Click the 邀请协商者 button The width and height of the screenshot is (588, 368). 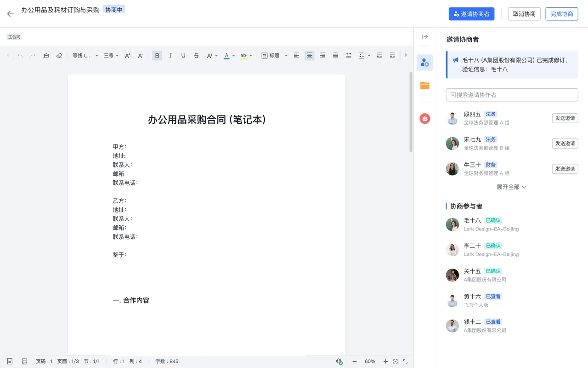tap(471, 14)
